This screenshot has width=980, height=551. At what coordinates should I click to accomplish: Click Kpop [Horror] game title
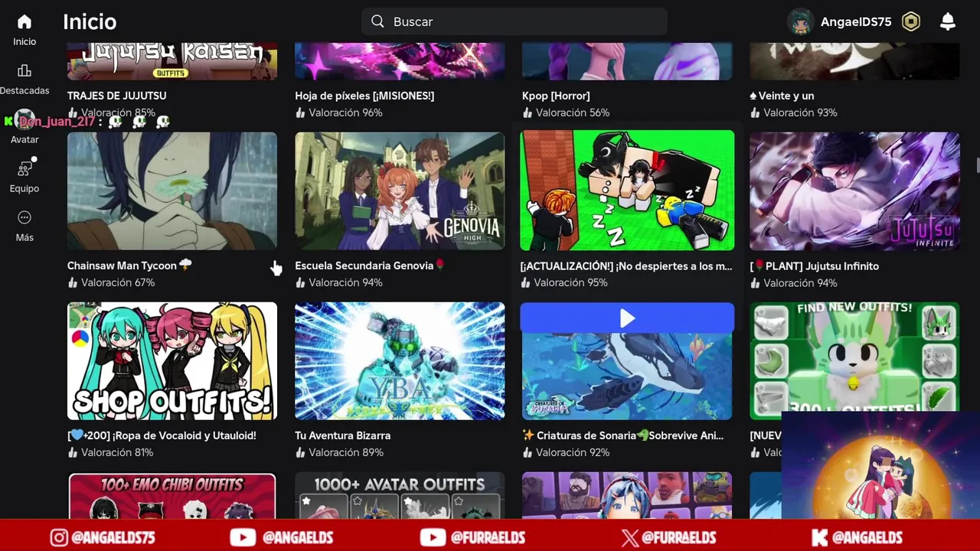tap(556, 96)
